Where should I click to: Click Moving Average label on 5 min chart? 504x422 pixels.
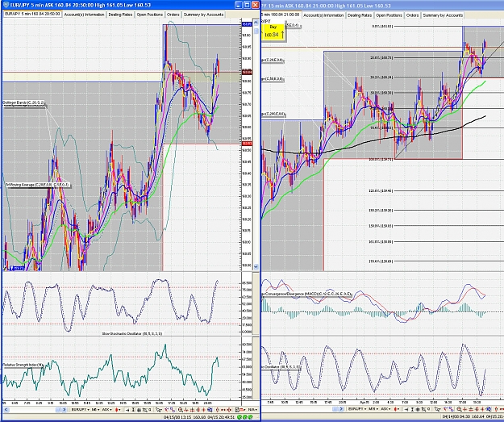coord(38,185)
